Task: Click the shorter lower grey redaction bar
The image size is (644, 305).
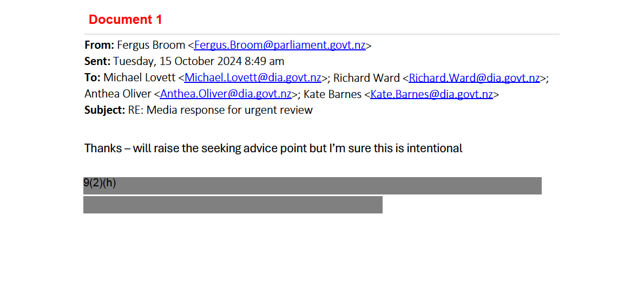Action: (233, 205)
